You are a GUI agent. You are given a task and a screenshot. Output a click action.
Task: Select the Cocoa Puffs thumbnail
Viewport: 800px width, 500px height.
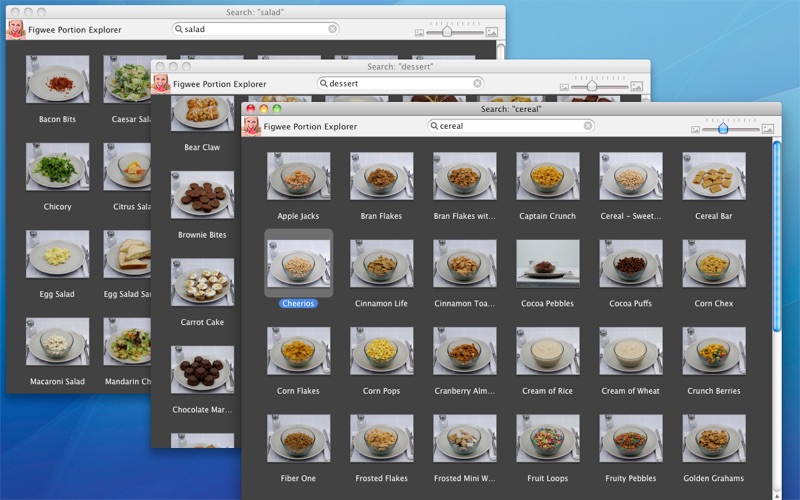631,263
